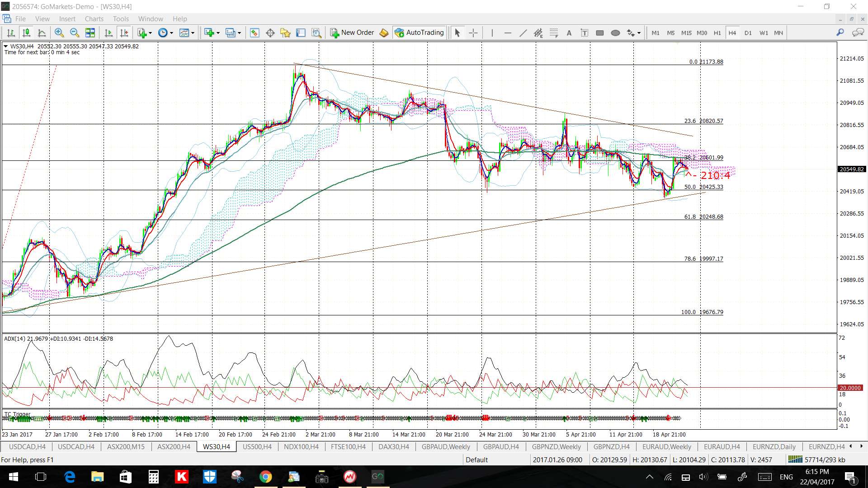
Task: Zoom out on the chart
Action: pos(75,33)
